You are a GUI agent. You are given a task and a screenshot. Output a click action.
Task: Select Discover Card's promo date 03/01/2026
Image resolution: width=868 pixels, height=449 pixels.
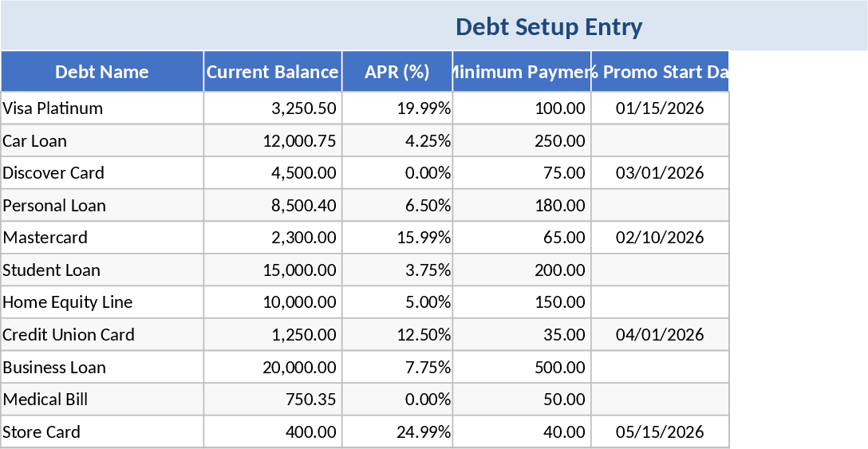pos(660,173)
